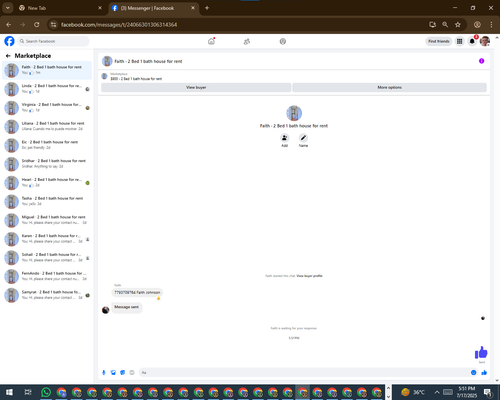Viewport: 500px width, 400px height.
Task: Open FernAndo conversation in Marketplace list
Action: click(47, 276)
